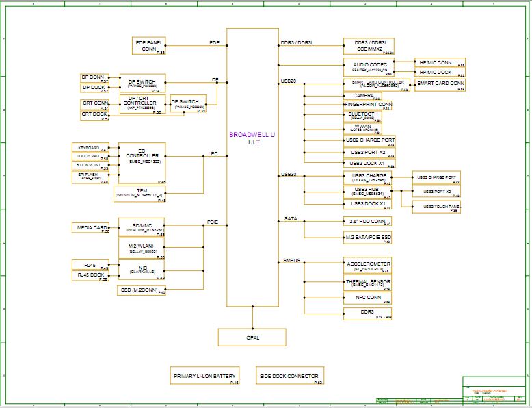The width and height of the screenshot is (532, 408).
Task: Select the SIDE DOCK CONNECTOR block
Action: tap(290, 376)
